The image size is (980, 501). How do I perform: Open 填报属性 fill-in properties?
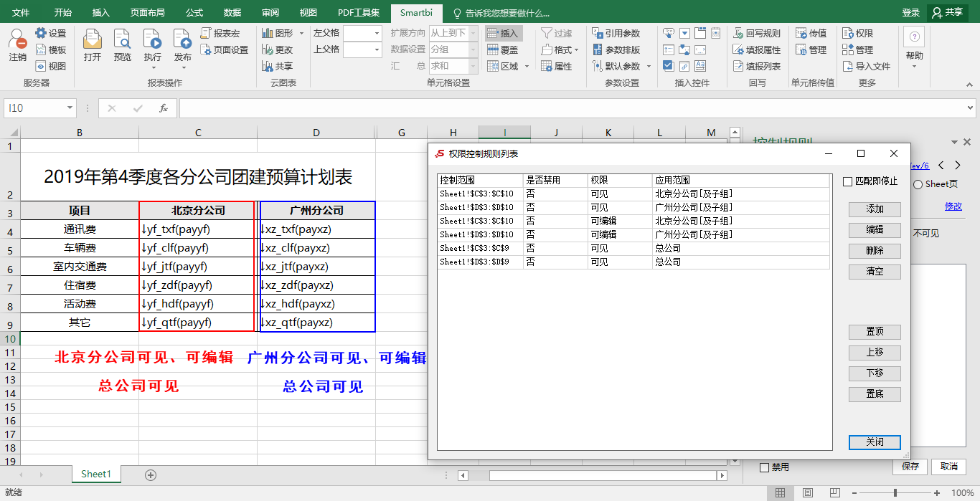coord(757,49)
